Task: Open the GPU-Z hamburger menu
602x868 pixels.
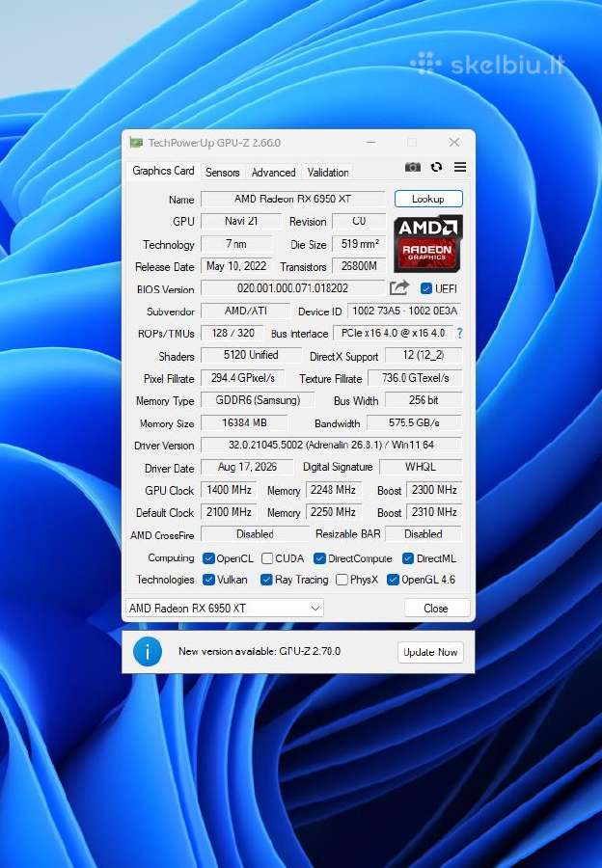Action: pos(459,167)
